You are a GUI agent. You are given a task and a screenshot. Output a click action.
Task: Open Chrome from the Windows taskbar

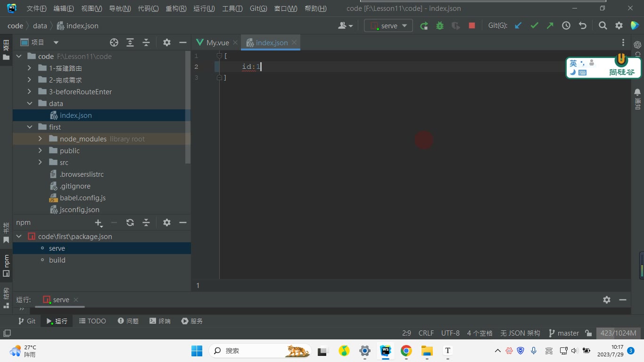pyautogui.click(x=406, y=351)
